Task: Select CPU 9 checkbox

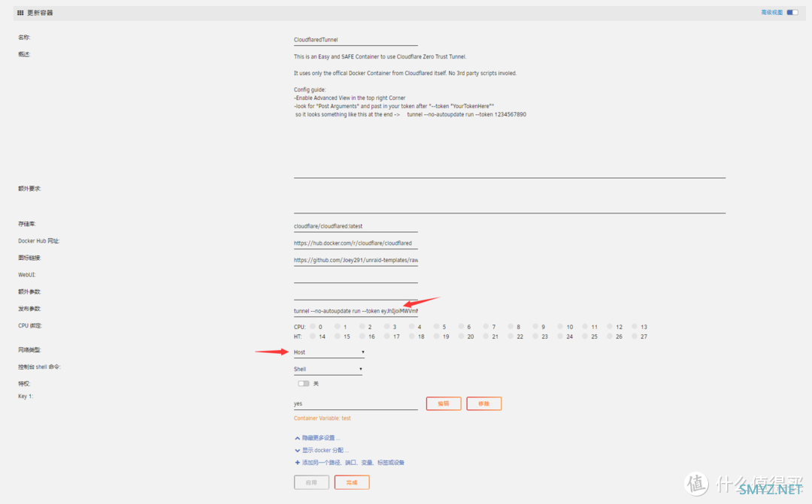Action: pos(535,327)
